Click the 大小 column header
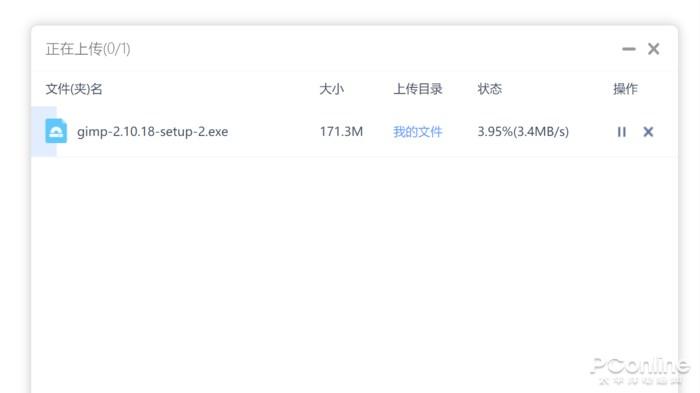Screen dimensions: 700x393 coord(331,89)
